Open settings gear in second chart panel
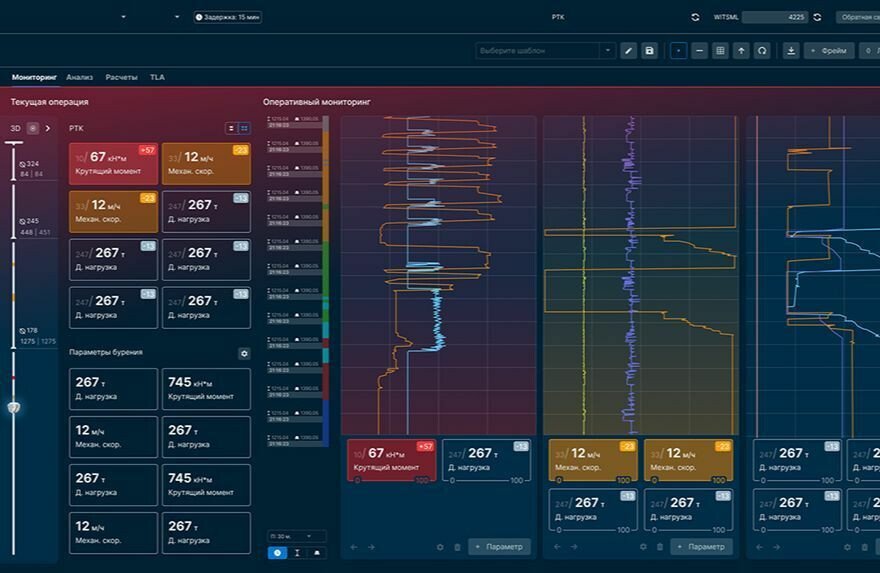 tap(643, 547)
